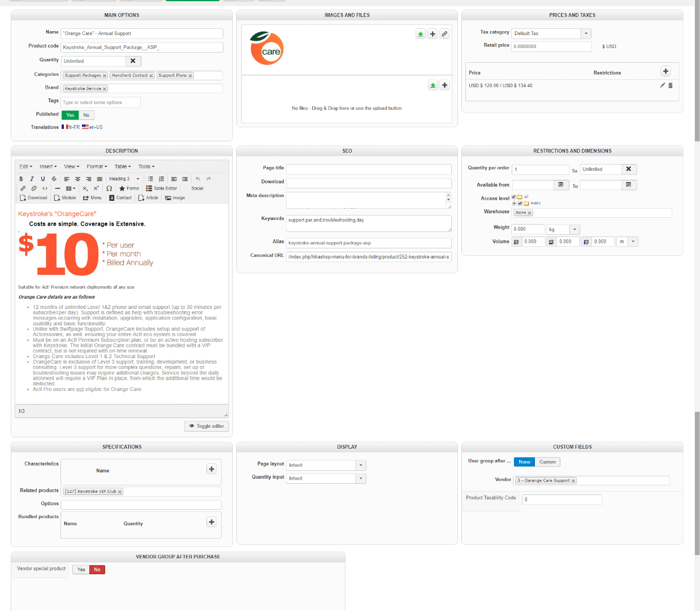Open Heading 3 format dropdown
Viewport: 700px width, 611px height.
click(124, 179)
